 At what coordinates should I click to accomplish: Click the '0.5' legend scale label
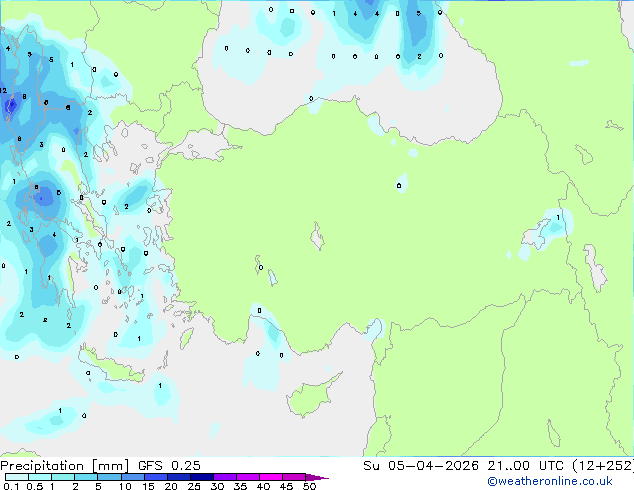coord(34,486)
